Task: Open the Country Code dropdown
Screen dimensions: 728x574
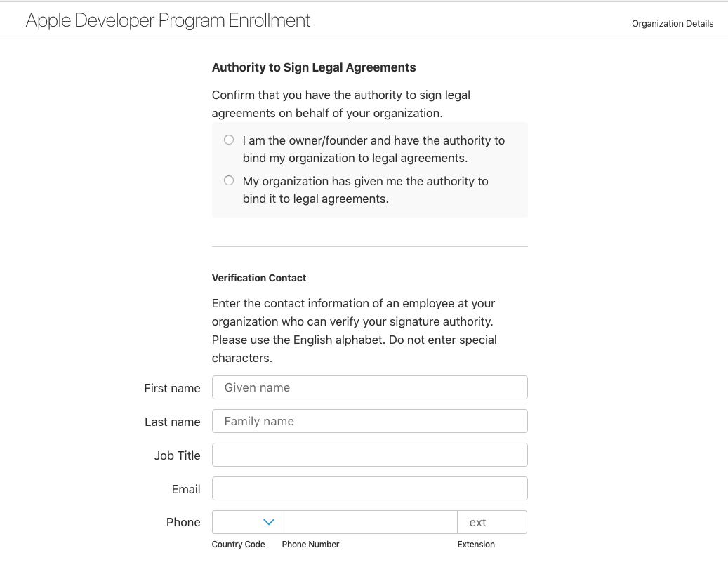Action: point(247,522)
